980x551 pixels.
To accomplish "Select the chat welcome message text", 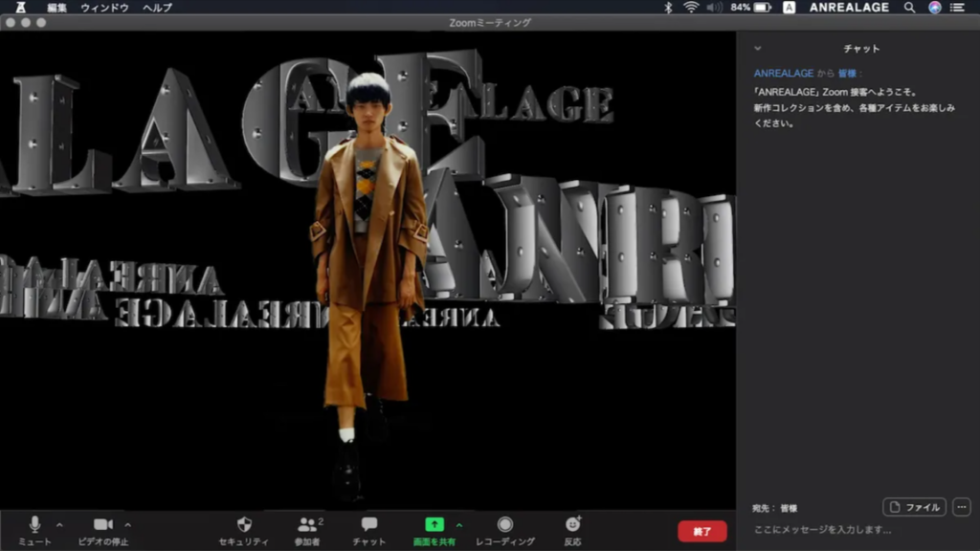I will pyautogui.click(x=854, y=107).
